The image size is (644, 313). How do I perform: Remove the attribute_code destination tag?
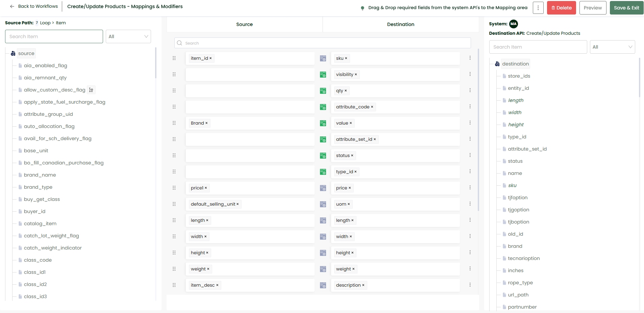pos(372,107)
